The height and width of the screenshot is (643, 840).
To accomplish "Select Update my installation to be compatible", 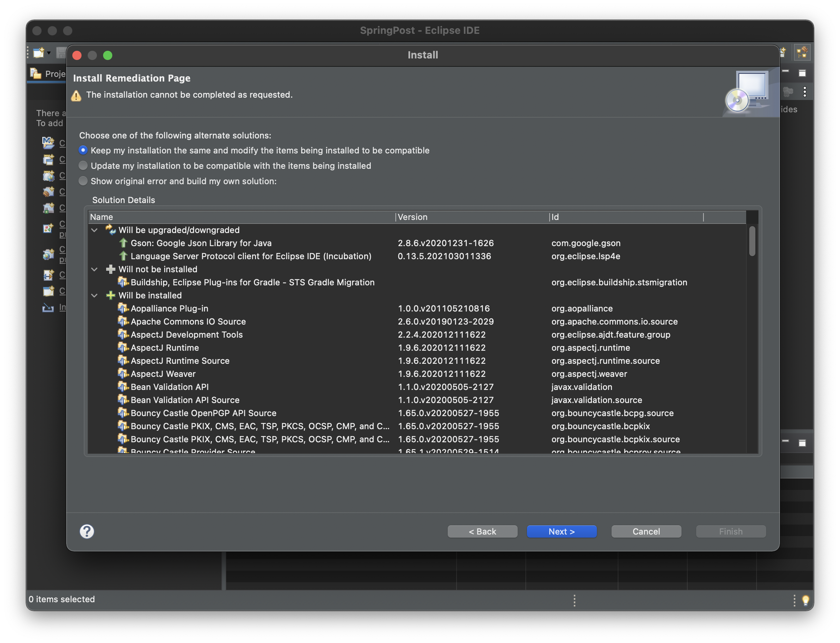I will coord(83,166).
